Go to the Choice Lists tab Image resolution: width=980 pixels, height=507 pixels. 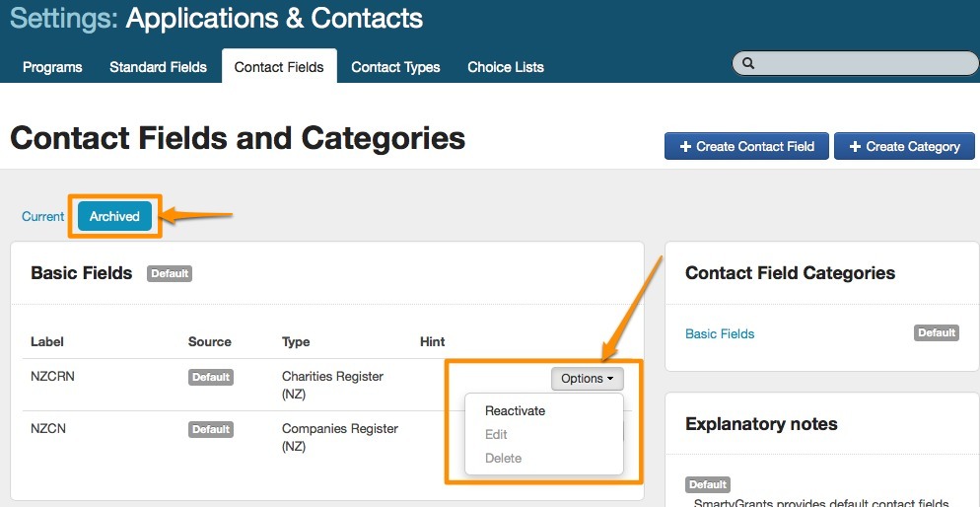[x=506, y=67]
